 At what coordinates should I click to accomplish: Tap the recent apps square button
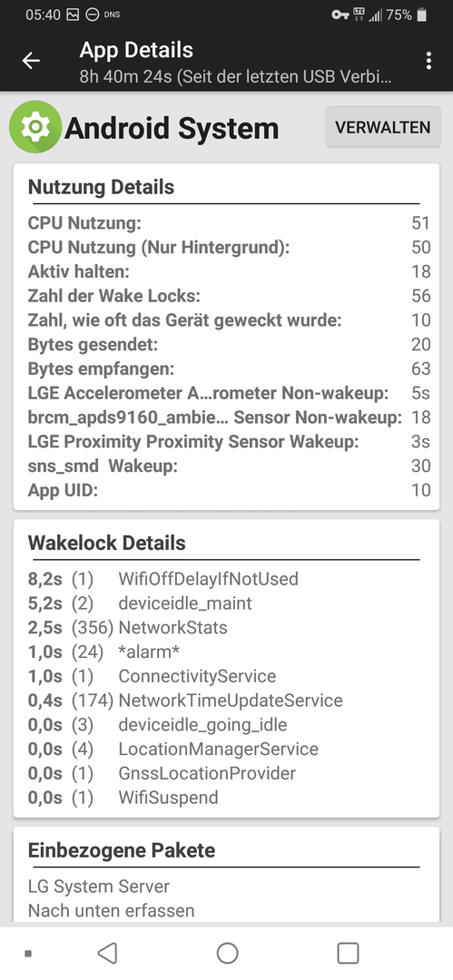click(348, 953)
